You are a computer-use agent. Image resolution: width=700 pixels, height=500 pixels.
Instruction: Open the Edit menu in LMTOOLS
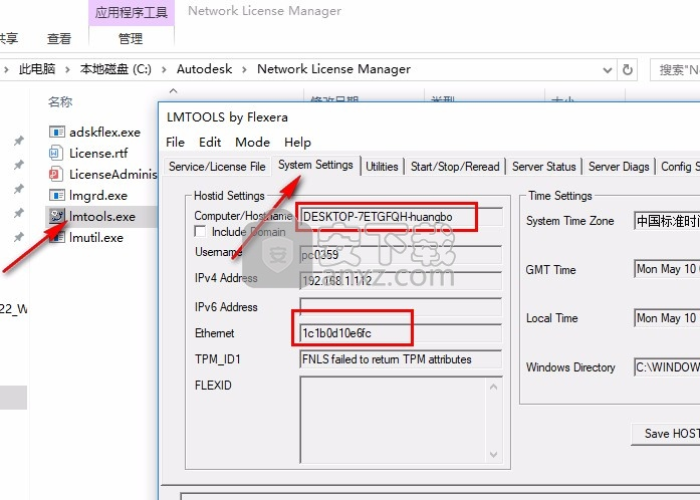[210, 142]
